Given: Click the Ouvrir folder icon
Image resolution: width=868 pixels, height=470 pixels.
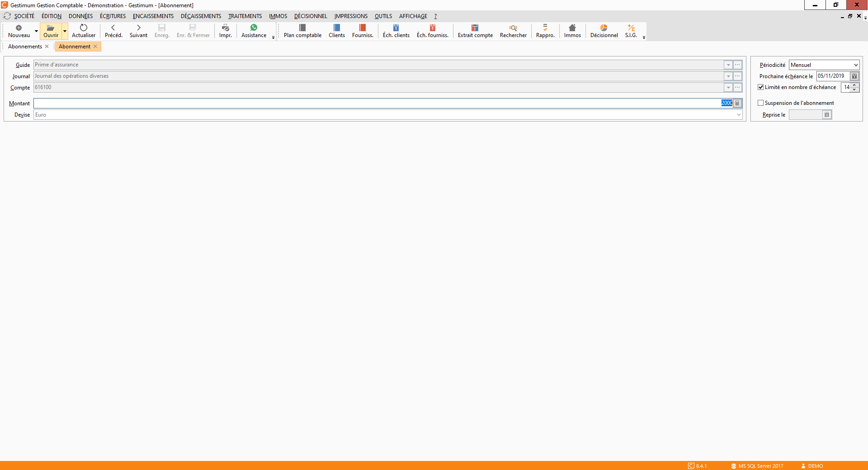Looking at the screenshot, I should click(51, 28).
